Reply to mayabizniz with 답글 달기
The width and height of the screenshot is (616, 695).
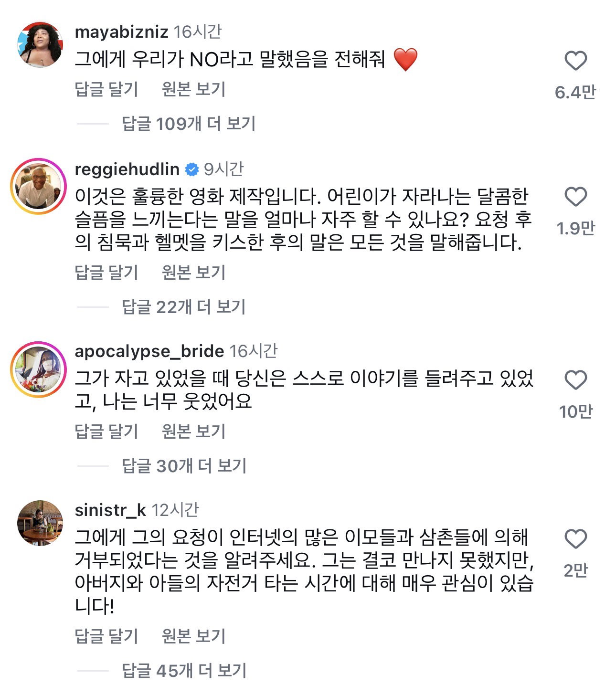(x=106, y=89)
